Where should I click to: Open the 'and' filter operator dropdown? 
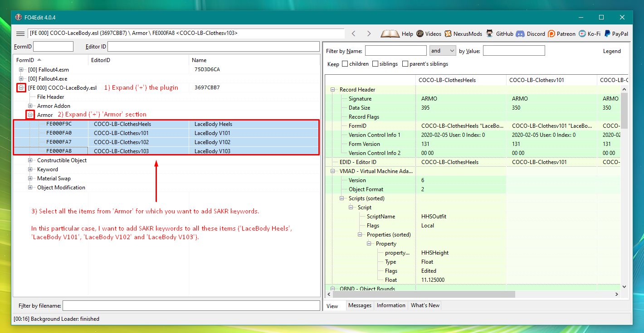[443, 51]
